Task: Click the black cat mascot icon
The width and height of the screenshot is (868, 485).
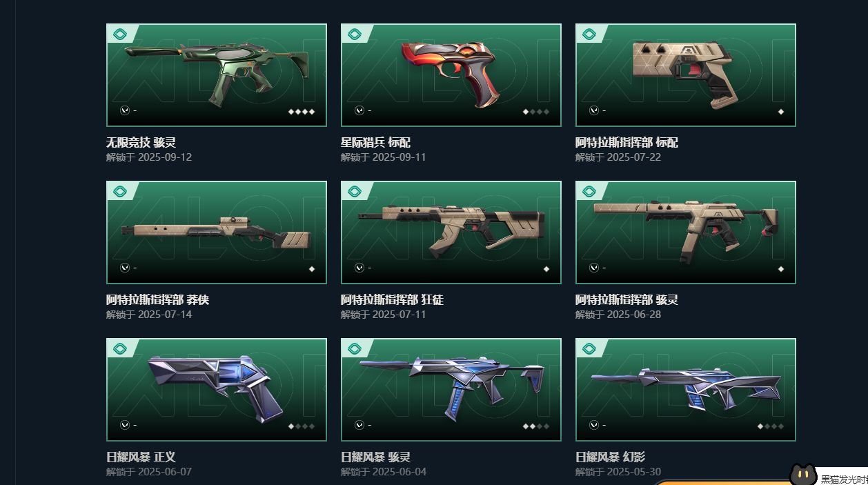Action: point(804,475)
